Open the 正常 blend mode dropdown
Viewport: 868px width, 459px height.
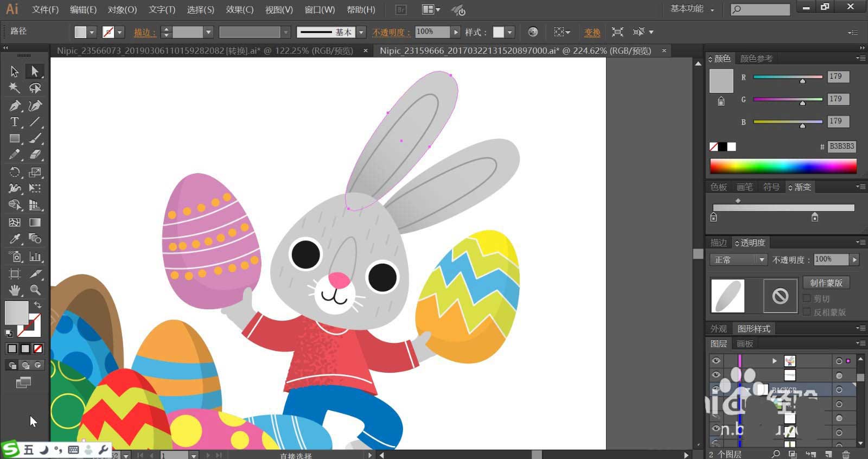coord(738,260)
